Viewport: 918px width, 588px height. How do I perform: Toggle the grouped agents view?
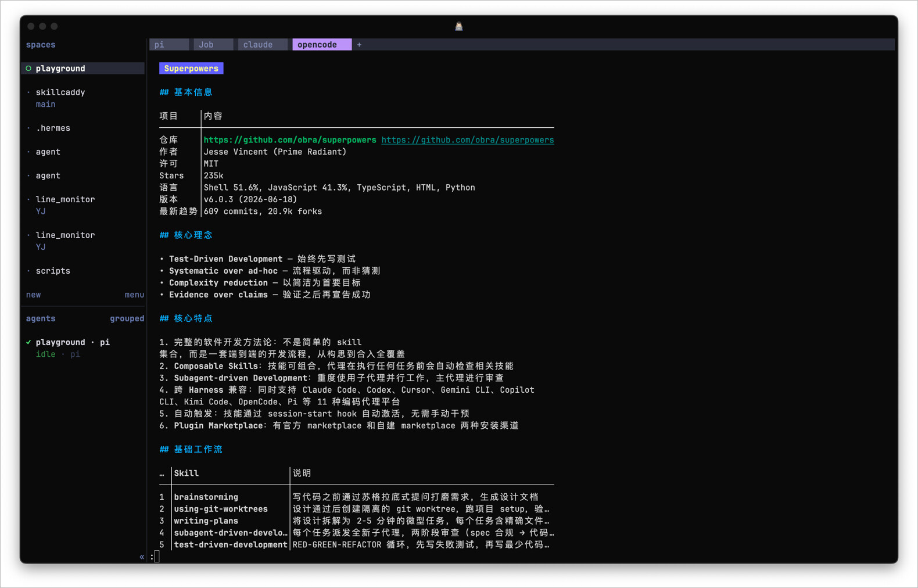pyautogui.click(x=127, y=318)
